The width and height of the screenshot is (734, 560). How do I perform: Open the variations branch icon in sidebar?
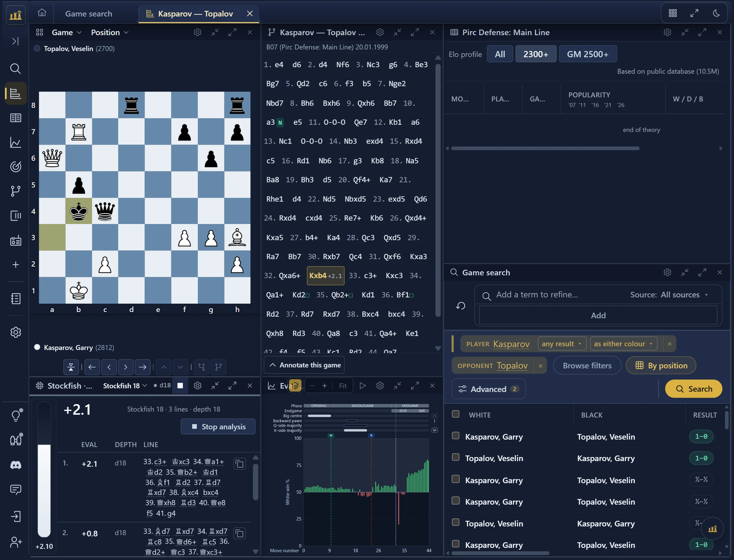15,191
